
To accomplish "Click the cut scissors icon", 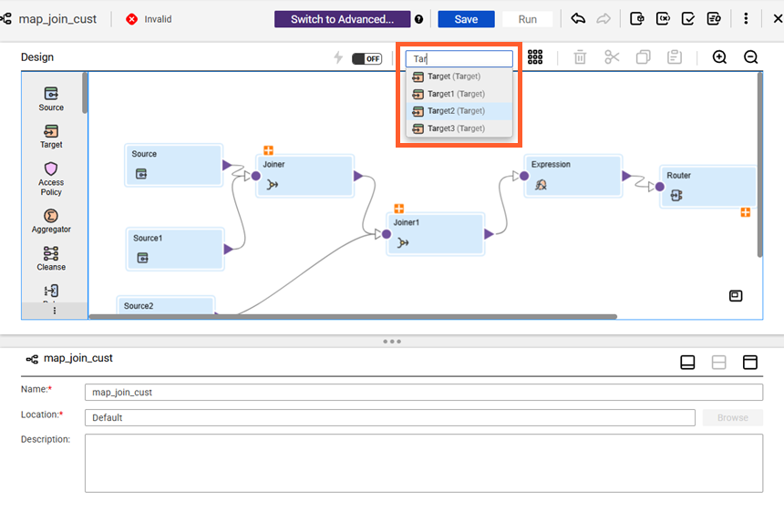I will tap(612, 57).
